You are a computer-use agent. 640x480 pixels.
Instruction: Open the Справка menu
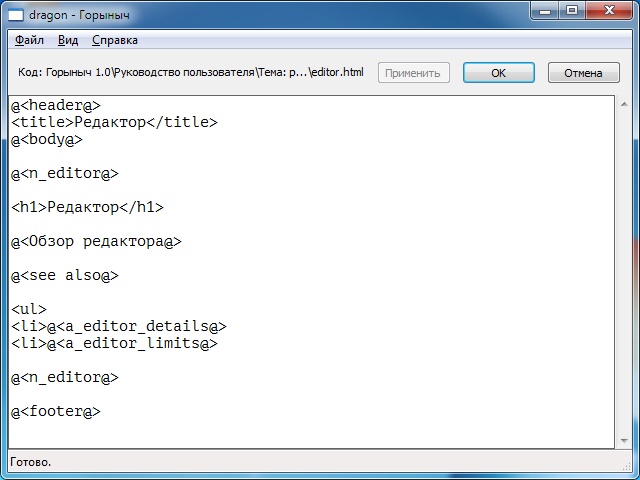tap(115, 40)
